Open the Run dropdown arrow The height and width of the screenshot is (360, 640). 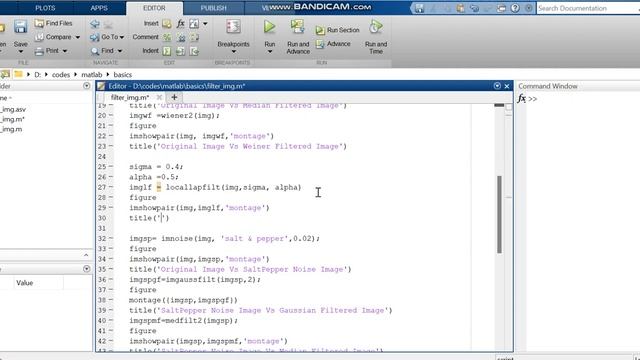270,52
